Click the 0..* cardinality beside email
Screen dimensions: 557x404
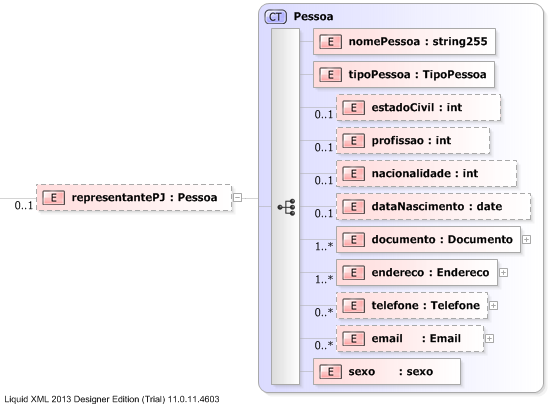[324, 345]
